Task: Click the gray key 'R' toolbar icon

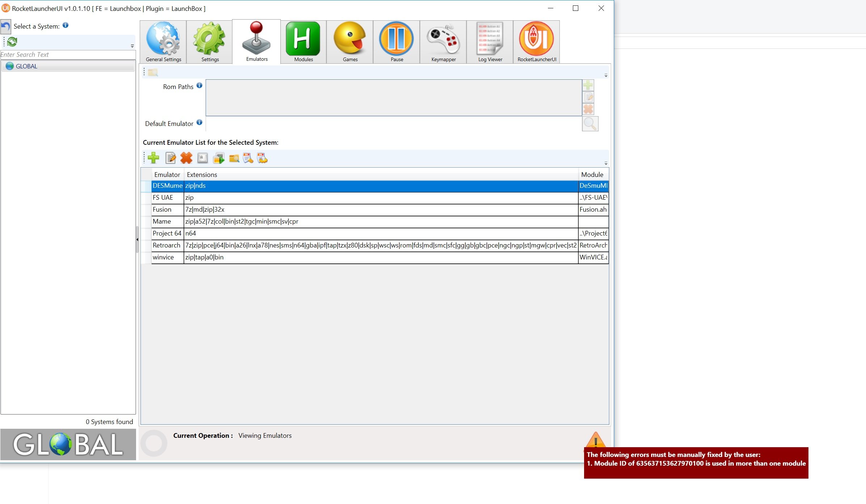Action: 203,158
